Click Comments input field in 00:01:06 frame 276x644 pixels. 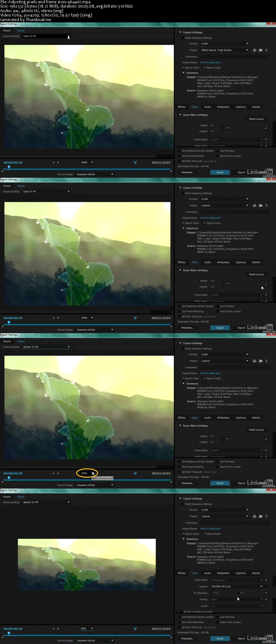pos(234,57)
